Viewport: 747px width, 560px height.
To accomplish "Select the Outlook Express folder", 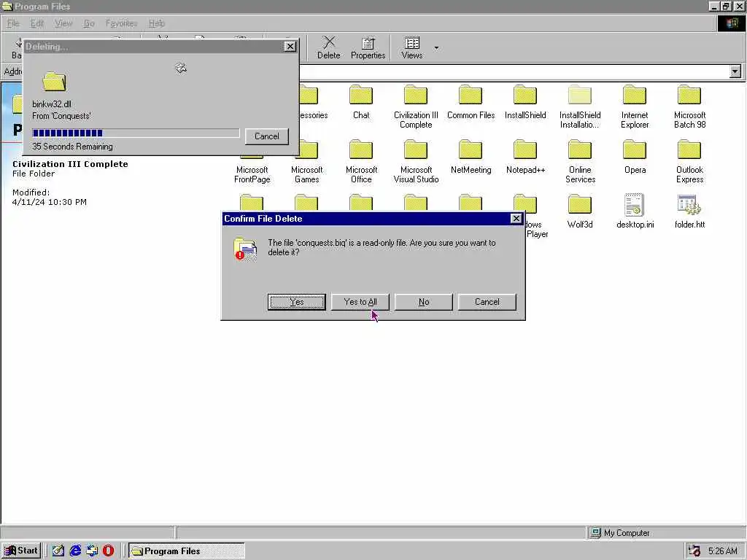I will click(x=689, y=162).
